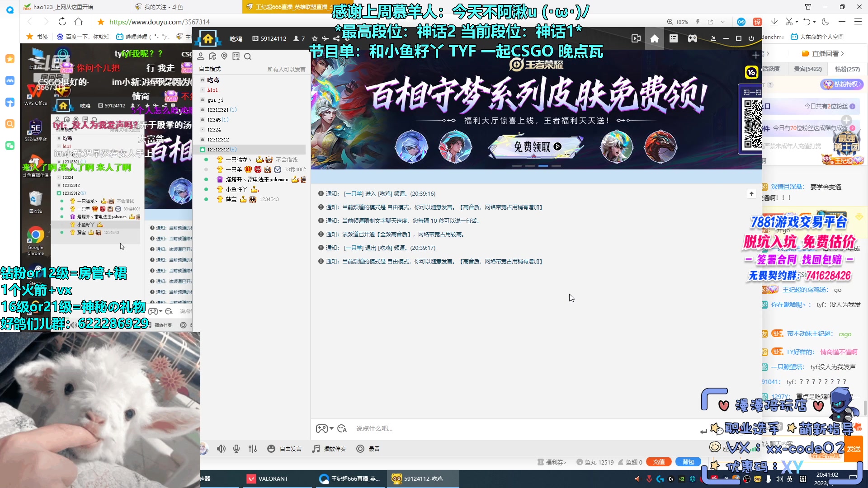This screenshot has height=488, width=868.
Task: Click the share icon in the YY header
Action: click(x=336, y=39)
